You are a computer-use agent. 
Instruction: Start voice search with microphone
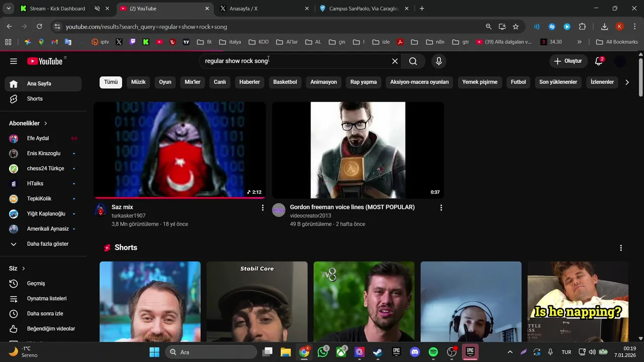coord(439,61)
